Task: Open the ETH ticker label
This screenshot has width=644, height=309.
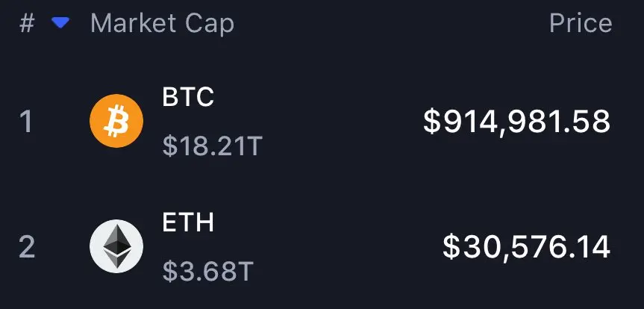Action: point(188,222)
